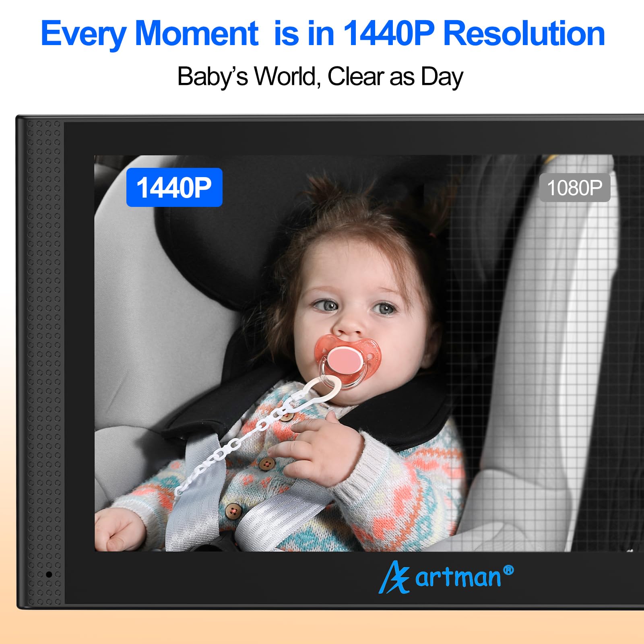Select the "Every Moment" headline words
This screenshot has width=644, height=644.
149,34
